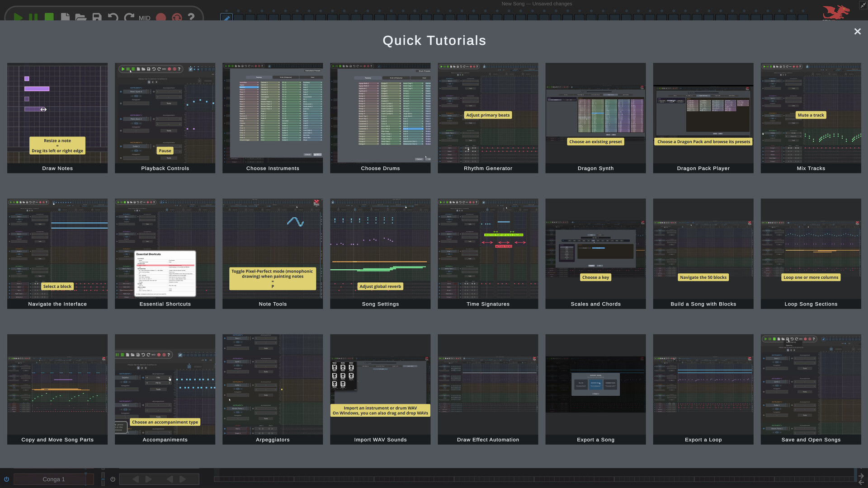Click the green Stop square in top toolbar
Viewport: 868px width, 488px height.
49,17
